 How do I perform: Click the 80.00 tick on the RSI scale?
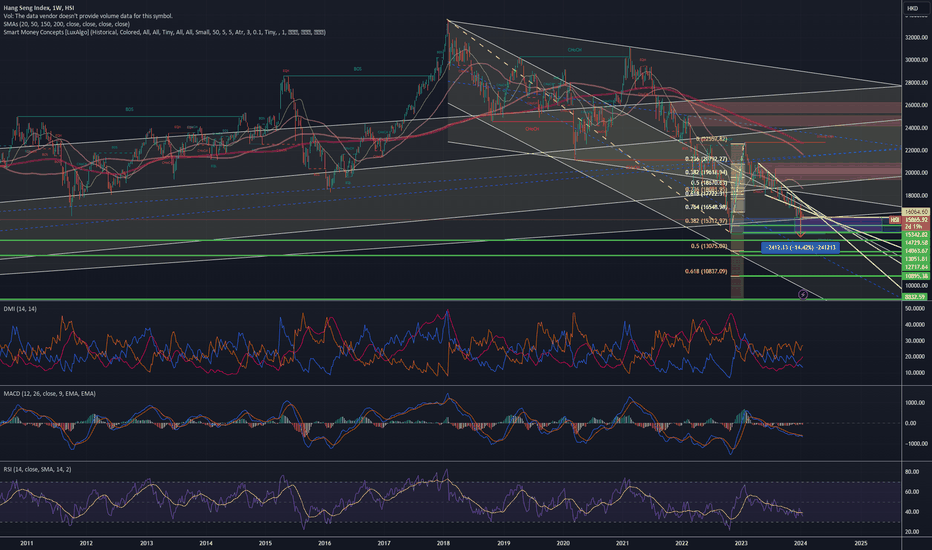[912, 472]
